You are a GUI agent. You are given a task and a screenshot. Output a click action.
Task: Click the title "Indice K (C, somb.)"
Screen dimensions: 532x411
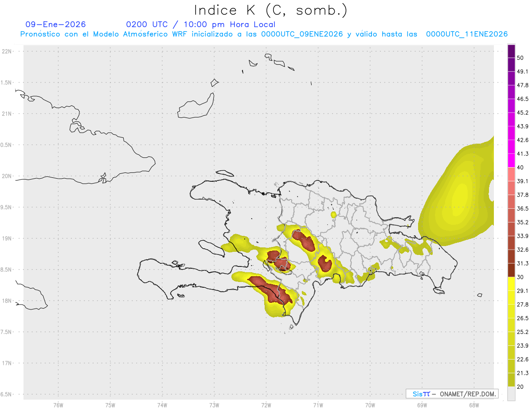click(270, 10)
